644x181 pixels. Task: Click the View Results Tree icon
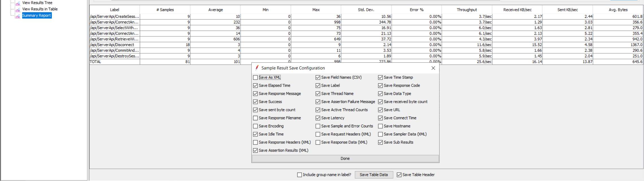click(x=18, y=3)
